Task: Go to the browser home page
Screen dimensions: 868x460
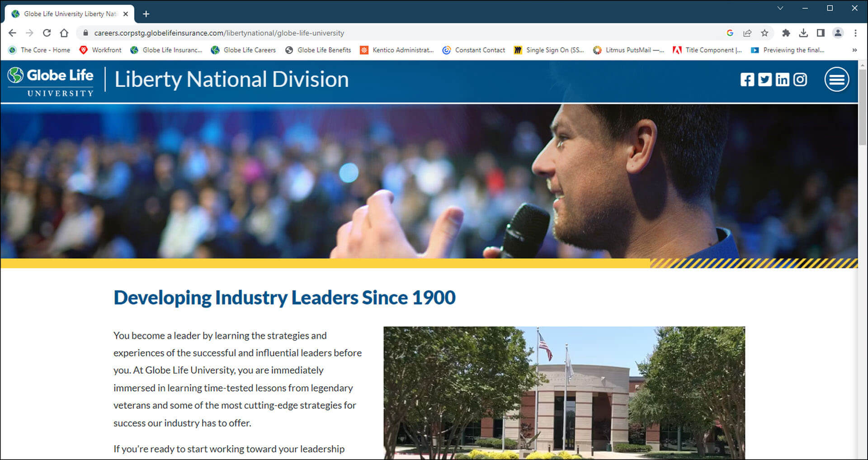Action: point(64,33)
